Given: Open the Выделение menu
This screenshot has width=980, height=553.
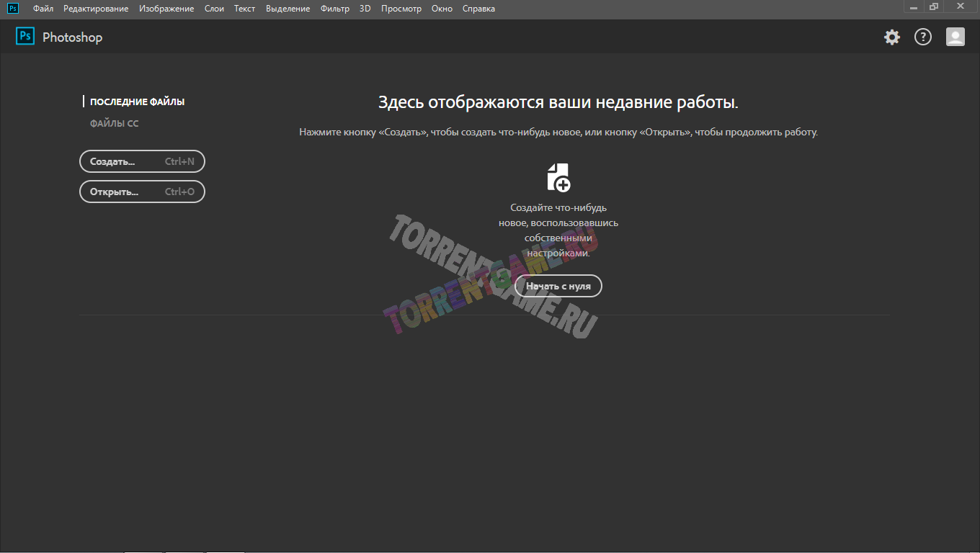Looking at the screenshot, I should point(288,8).
